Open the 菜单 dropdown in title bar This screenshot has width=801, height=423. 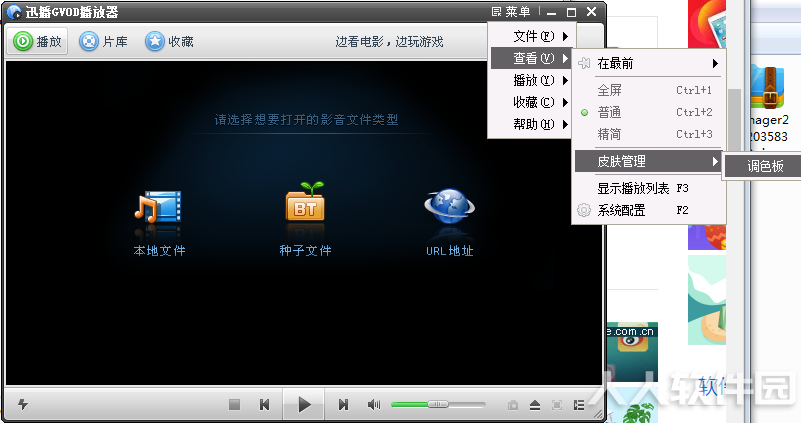[511, 11]
